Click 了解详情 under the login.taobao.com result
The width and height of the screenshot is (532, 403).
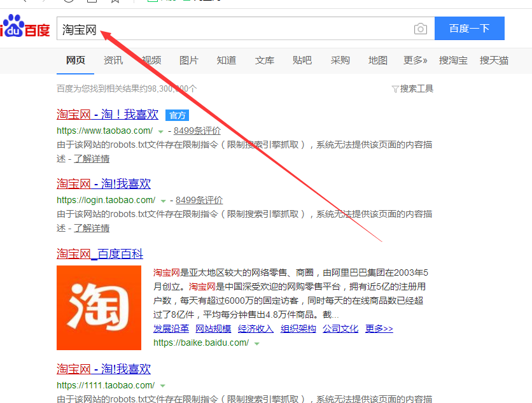click(92, 228)
